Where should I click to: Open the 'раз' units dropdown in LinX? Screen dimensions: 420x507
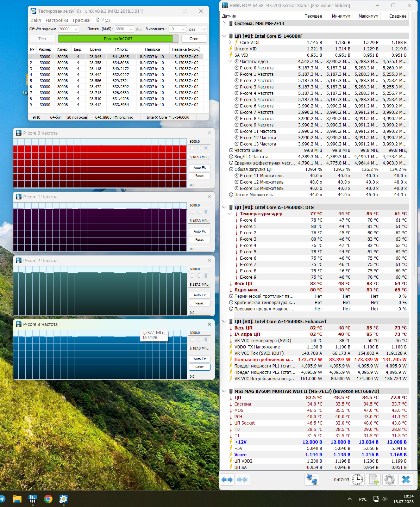point(197,29)
